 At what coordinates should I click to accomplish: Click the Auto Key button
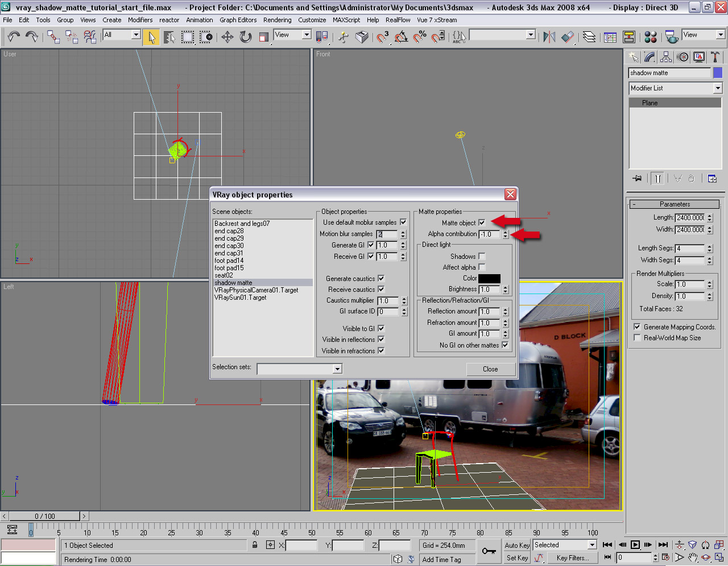pyautogui.click(x=516, y=545)
